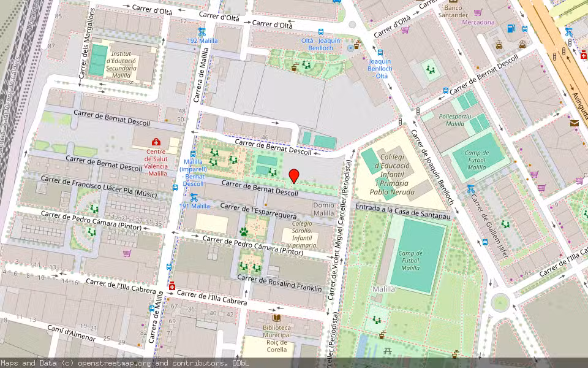The width and height of the screenshot is (588, 368).
Task: Select the Banco Santander label
Action: 453,11
